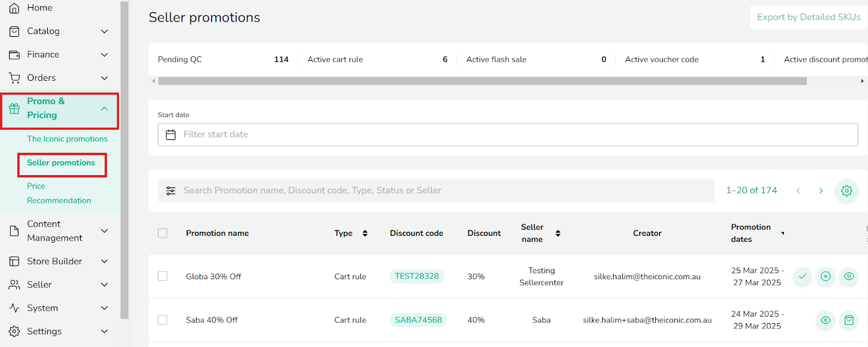
Task: View Globa 30% Off promotion details
Action: (849, 277)
